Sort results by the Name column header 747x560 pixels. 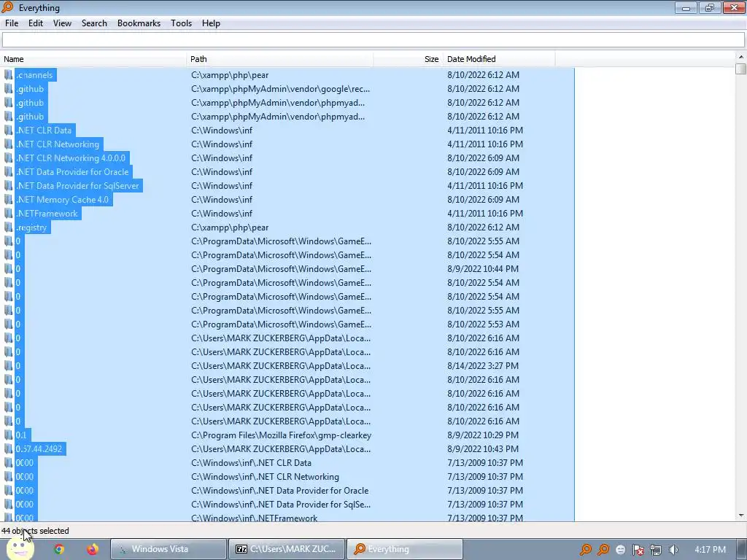93,59
